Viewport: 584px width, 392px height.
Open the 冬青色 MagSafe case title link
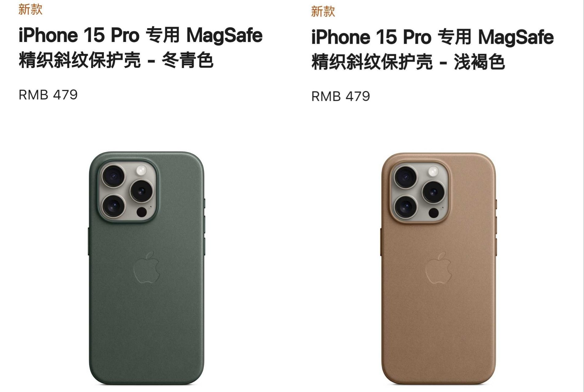140,47
